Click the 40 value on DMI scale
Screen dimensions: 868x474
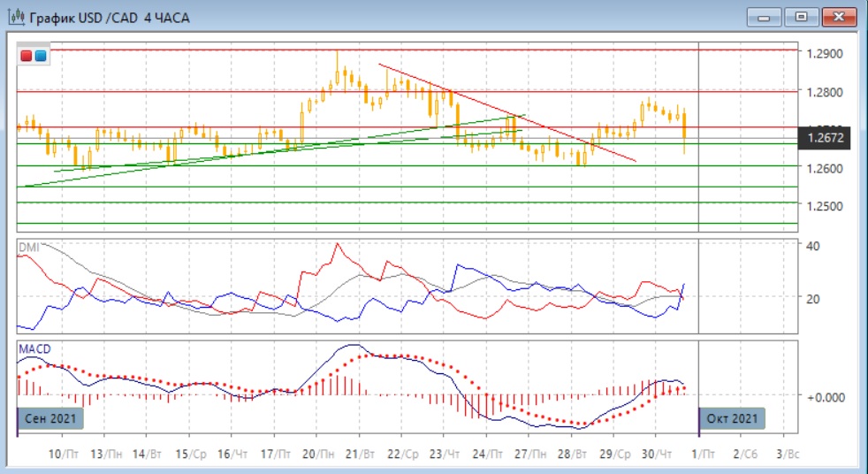[x=814, y=246]
